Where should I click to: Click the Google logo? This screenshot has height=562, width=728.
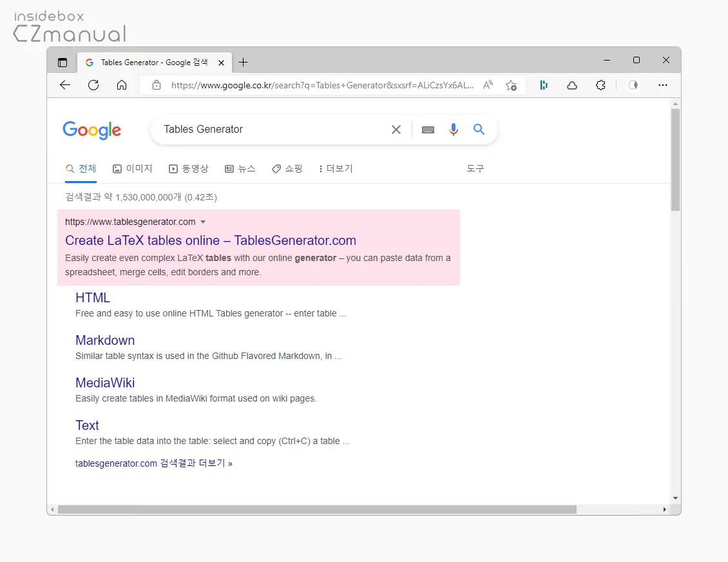(x=92, y=130)
